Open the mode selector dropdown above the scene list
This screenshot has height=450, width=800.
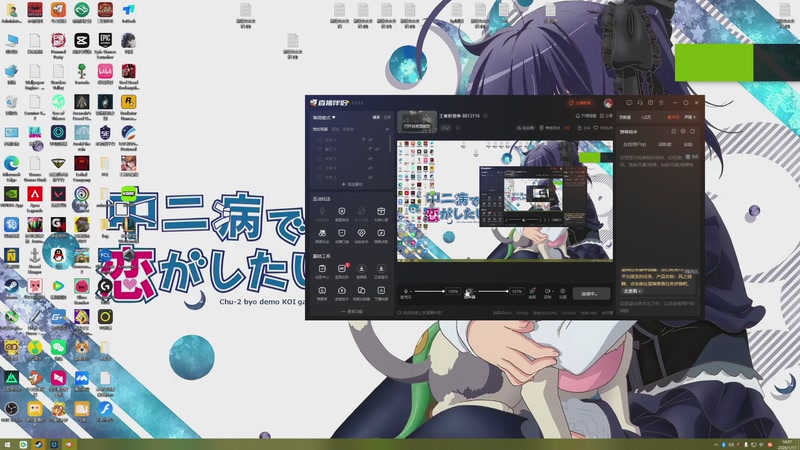tap(324, 117)
